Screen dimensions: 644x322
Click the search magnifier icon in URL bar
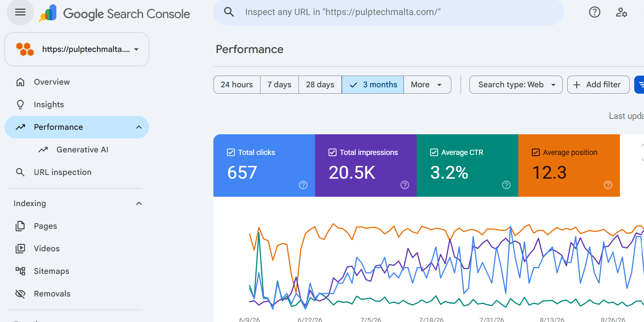coord(229,12)
